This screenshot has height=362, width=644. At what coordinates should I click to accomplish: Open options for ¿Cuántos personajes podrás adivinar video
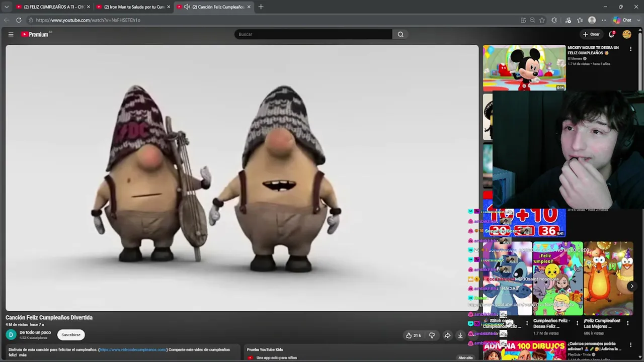(630, 346)
